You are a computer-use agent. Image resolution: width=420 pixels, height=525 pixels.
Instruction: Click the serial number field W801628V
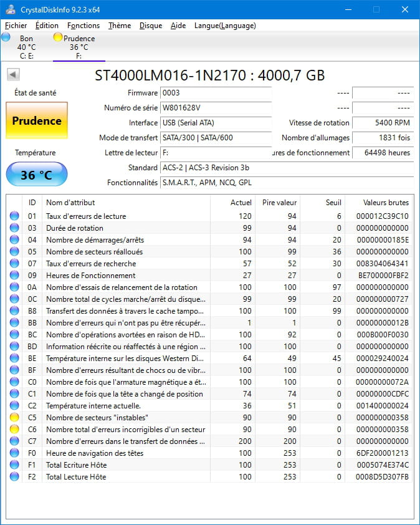(x=216, y=108)
